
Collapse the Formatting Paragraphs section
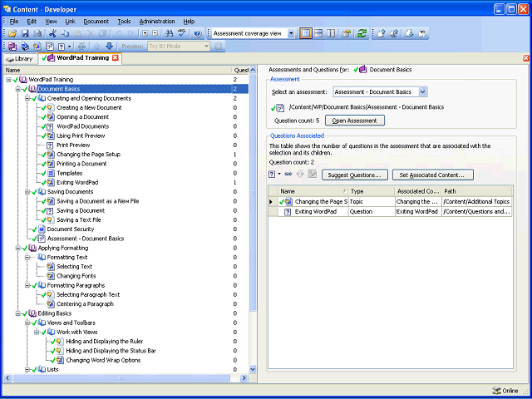[27, 285]
